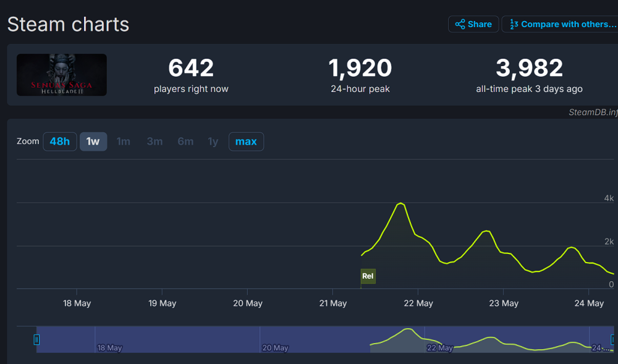This screenshot has width=618, height=364.
Task: Click the highest chart peak near 4k
Action: [x=400, y=203]
